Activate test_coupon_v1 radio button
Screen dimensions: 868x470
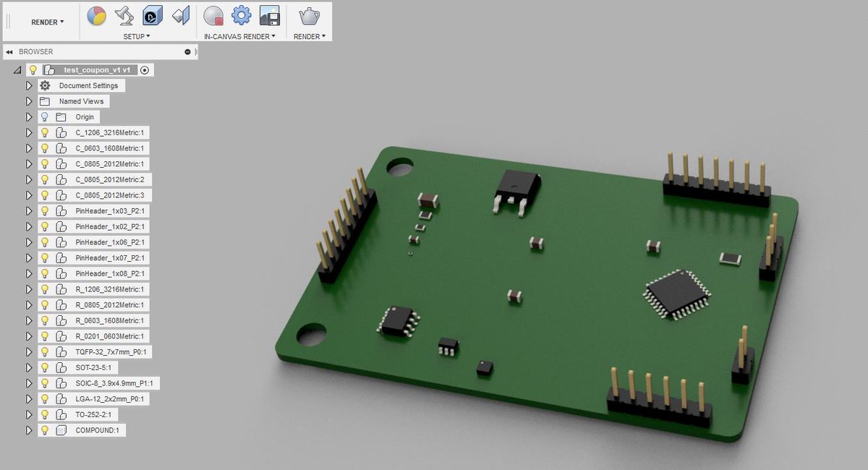pos(145,70)
